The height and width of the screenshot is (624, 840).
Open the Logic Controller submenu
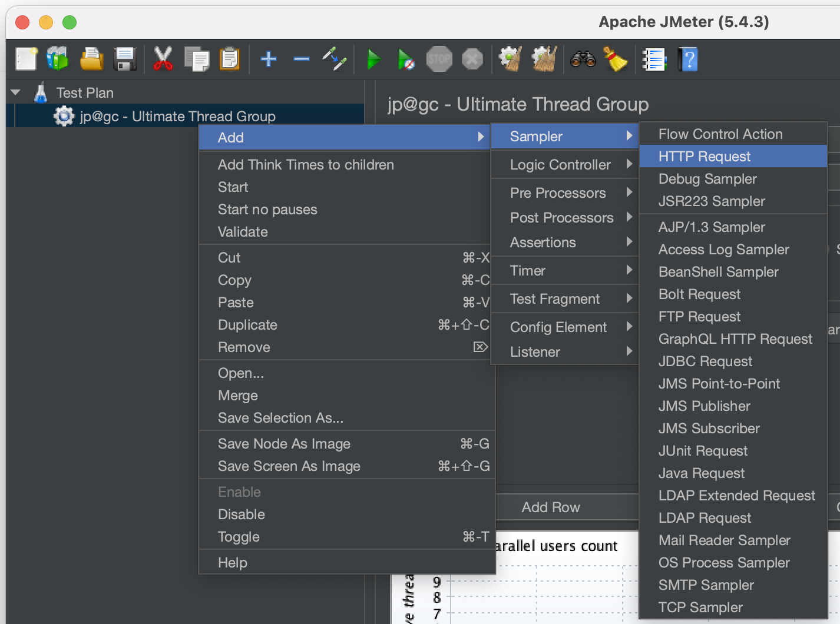point(565,165)
